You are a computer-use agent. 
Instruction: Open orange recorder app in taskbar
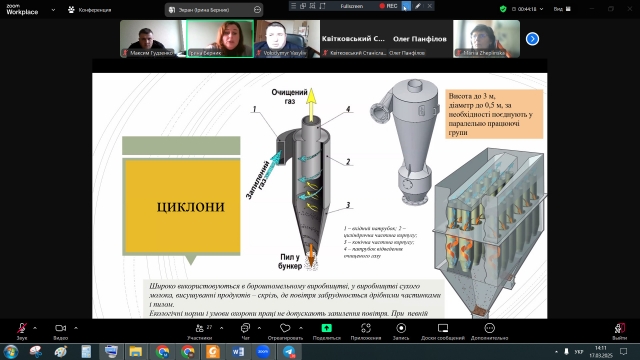[213, 352]
